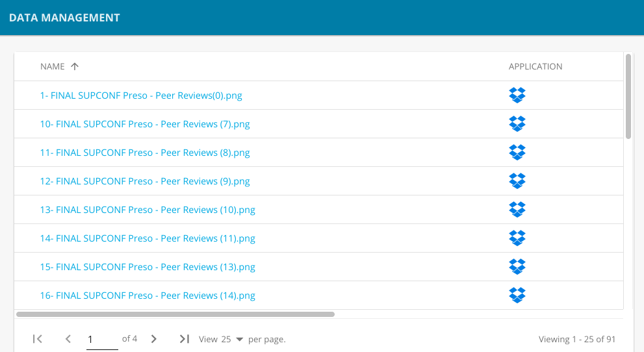Open 15- FINAL SUPCONF Preso - Peer Reviews (13).png

pyautogui.click(x=148, y=267)
